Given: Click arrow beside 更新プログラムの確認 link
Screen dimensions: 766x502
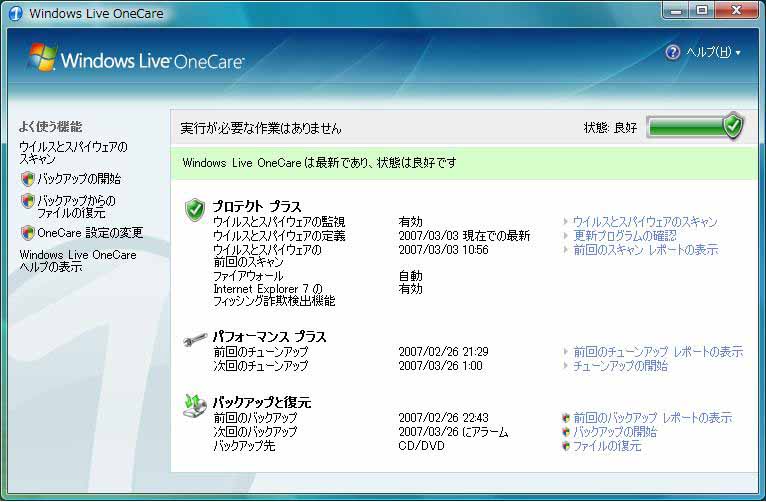Looking at the screenshot, I should 565,236.
